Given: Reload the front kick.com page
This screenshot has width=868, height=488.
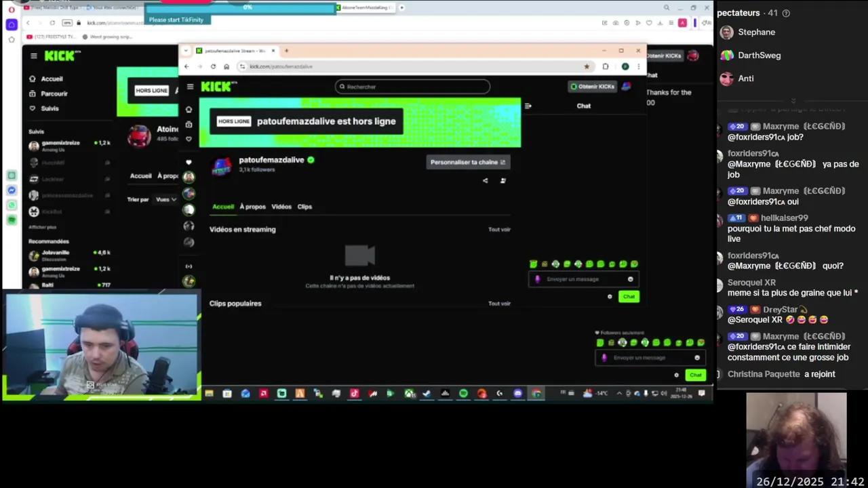Looking at the screenshot, I should [213, 66].
